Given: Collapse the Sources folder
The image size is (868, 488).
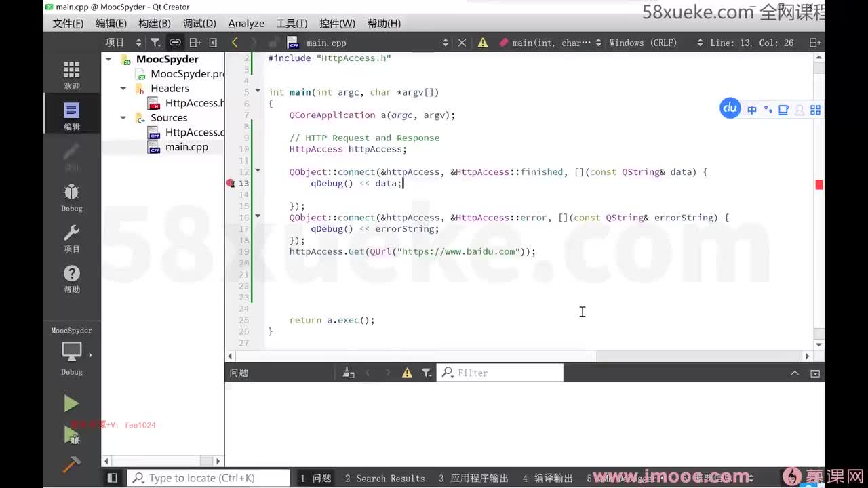Looking at the screenshot, I should click(x=123, y=117).
